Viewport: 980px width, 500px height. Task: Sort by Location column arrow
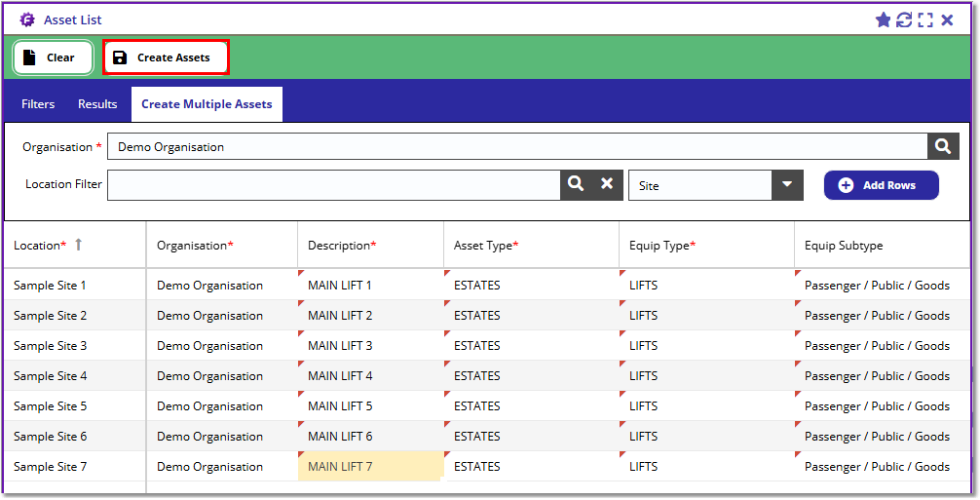(x=78, y=245)
